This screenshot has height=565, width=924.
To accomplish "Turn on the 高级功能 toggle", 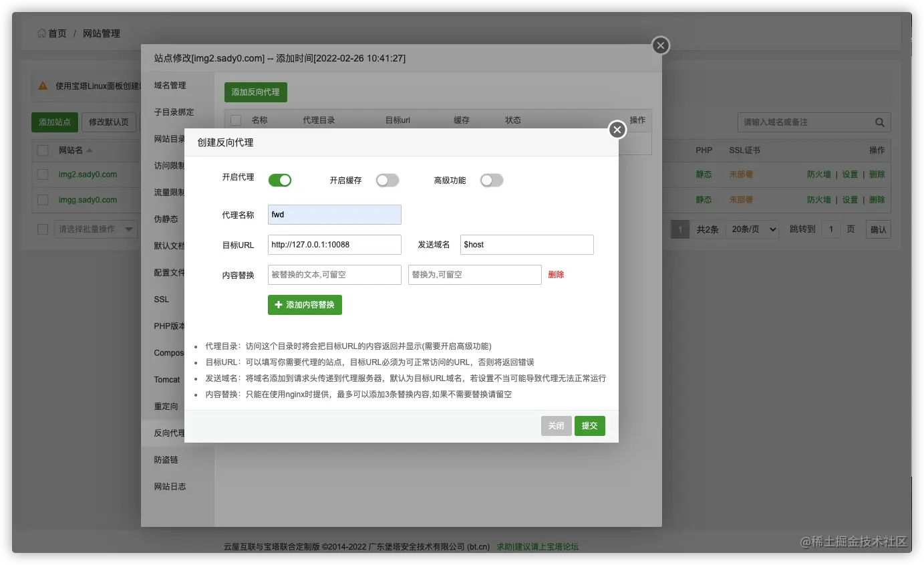I will point(492,180).
